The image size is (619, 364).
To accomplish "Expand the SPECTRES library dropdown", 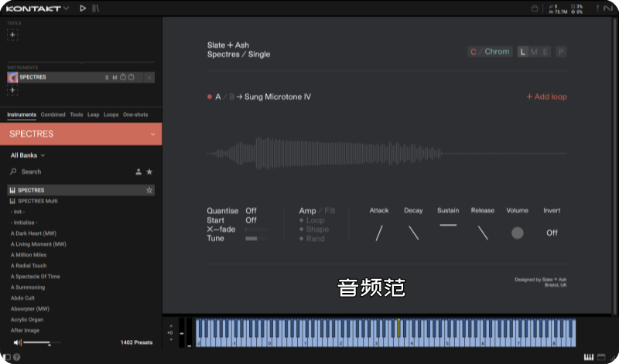I will (152, 134).
